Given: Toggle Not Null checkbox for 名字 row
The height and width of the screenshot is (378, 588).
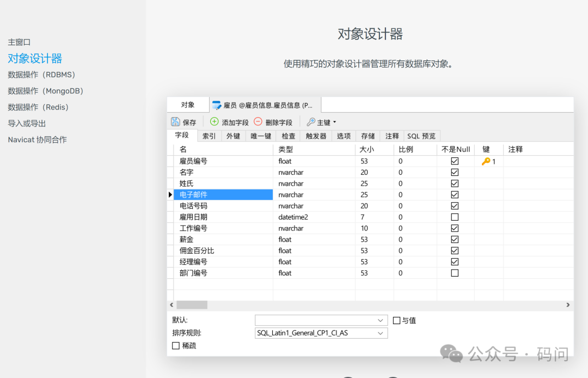Looking at the screenshot, I should (455, 173).
